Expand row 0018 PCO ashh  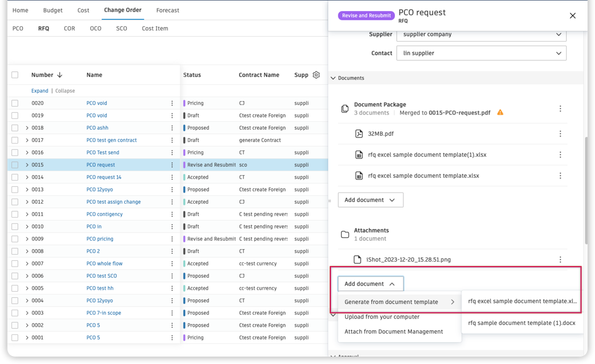[27, 128]
